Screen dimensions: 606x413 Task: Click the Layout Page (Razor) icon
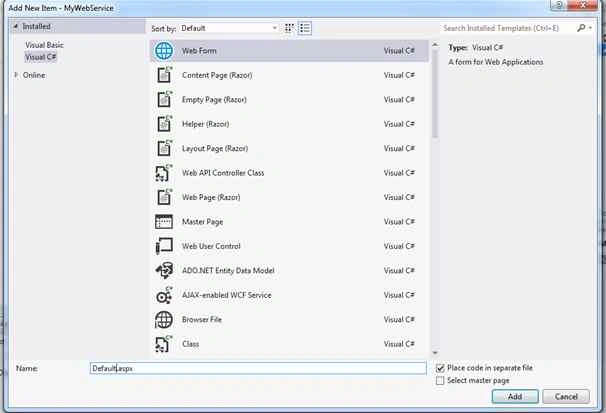click(x=164, y=148)
